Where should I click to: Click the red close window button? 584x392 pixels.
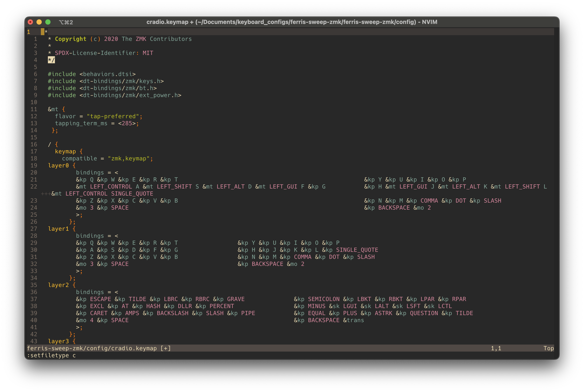[x=30, y=22]
